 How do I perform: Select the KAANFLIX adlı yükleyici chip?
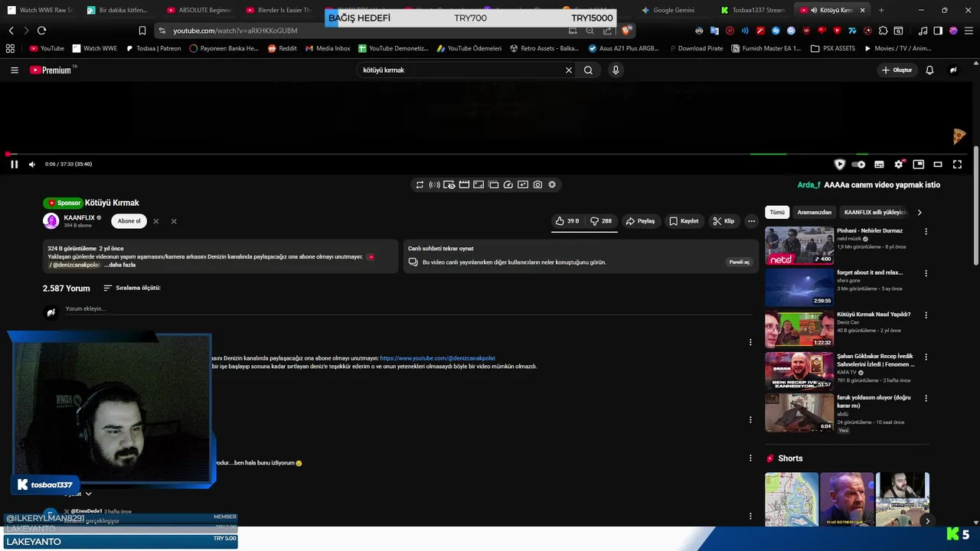pos(874,212)
